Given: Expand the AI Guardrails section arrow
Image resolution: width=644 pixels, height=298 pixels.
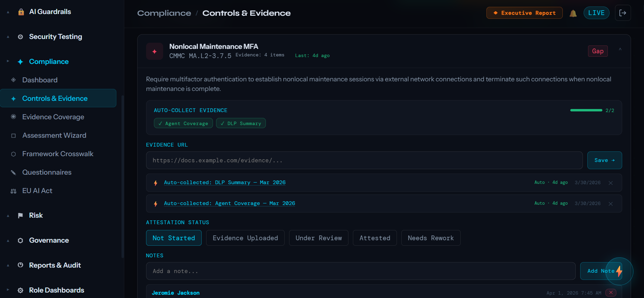Looking at the screenshot, I should 8,12.
